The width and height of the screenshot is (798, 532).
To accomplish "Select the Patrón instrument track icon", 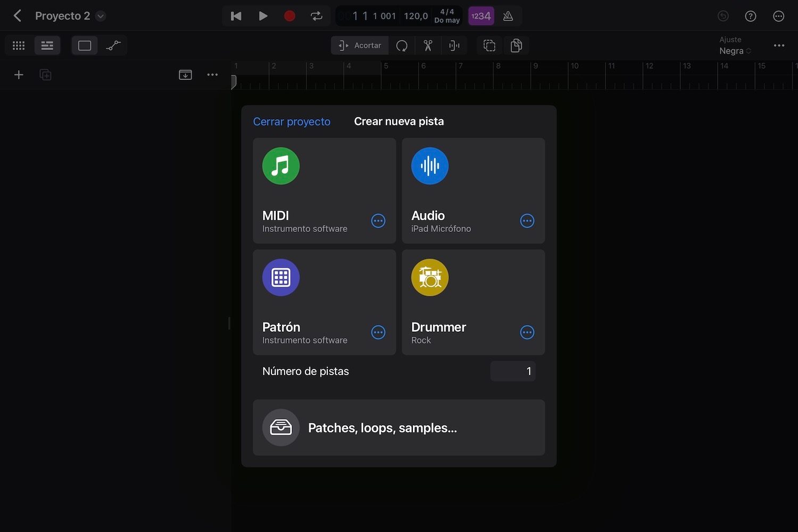I will click(280, 277).
